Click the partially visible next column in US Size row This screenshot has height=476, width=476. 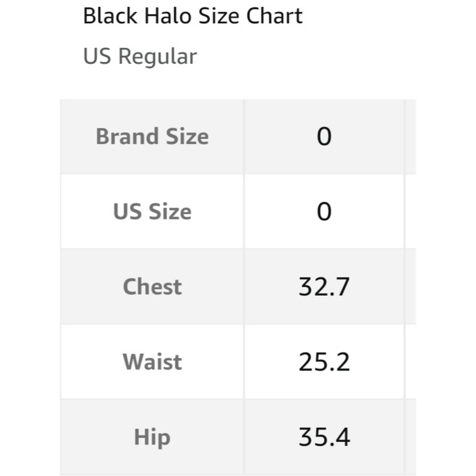point(411,212)
